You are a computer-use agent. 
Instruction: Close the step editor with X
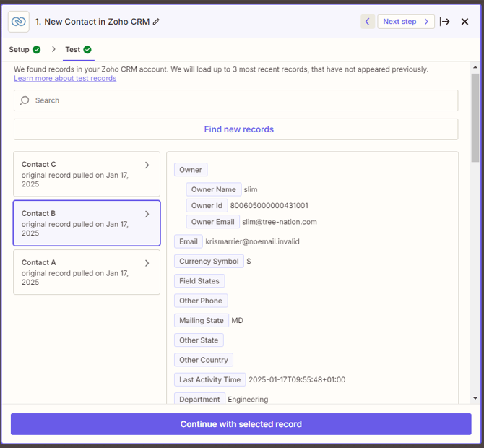(x=464, y=22)
